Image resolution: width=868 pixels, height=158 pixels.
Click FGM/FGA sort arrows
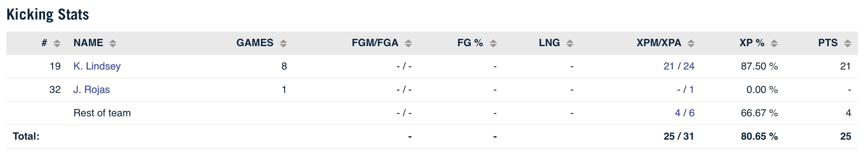[x=408, y=43]
